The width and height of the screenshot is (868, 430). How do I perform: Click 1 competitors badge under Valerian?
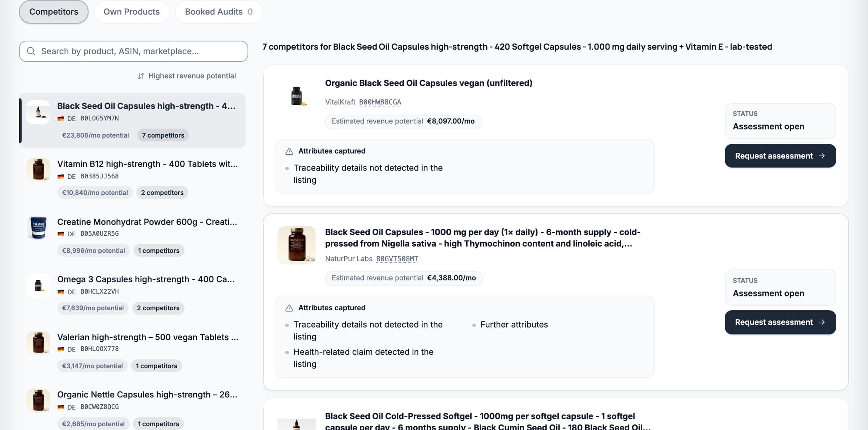156,366
